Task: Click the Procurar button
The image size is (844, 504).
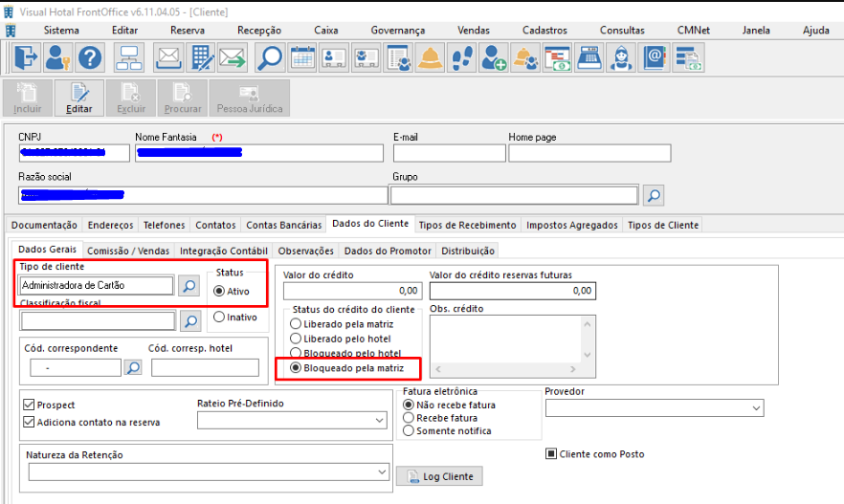Action: 183,98
